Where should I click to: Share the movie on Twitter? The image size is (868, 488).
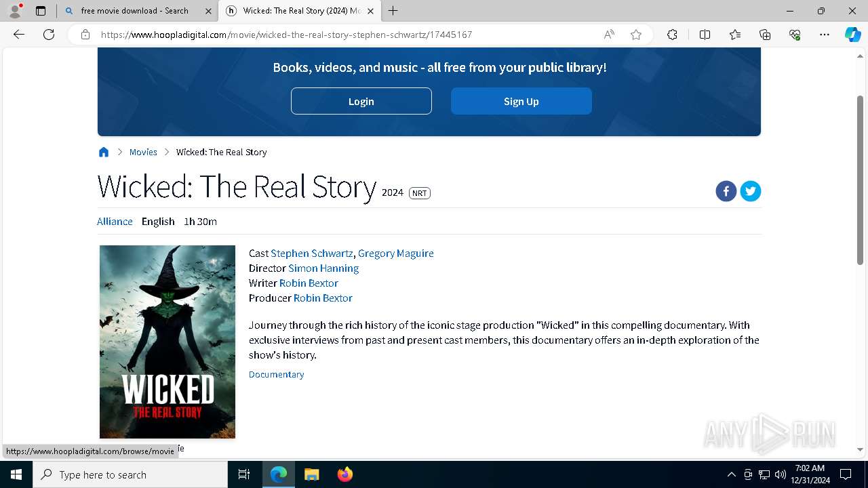[x=750, y=191]
